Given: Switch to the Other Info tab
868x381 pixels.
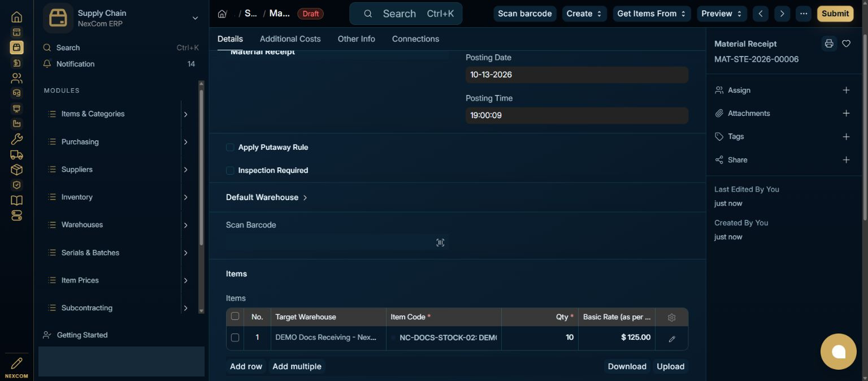Looking at the screenshot, I should 356,39.
